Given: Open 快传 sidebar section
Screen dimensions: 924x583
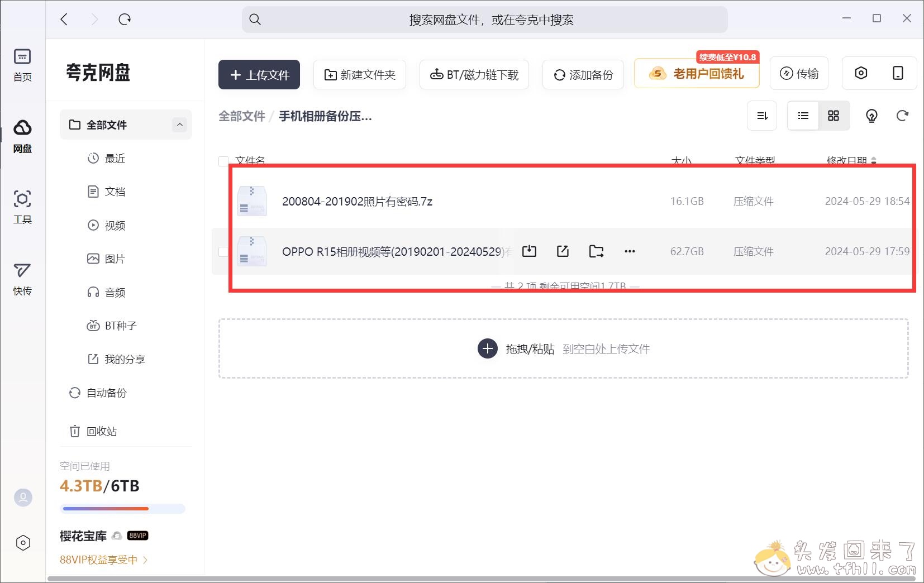Looking at the screenshot, I should click(22, 279).
